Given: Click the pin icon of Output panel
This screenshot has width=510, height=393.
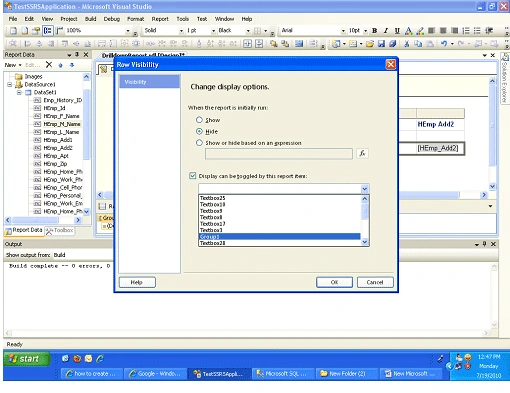Looking at the screenshot, I should click(x=484, y=244).
